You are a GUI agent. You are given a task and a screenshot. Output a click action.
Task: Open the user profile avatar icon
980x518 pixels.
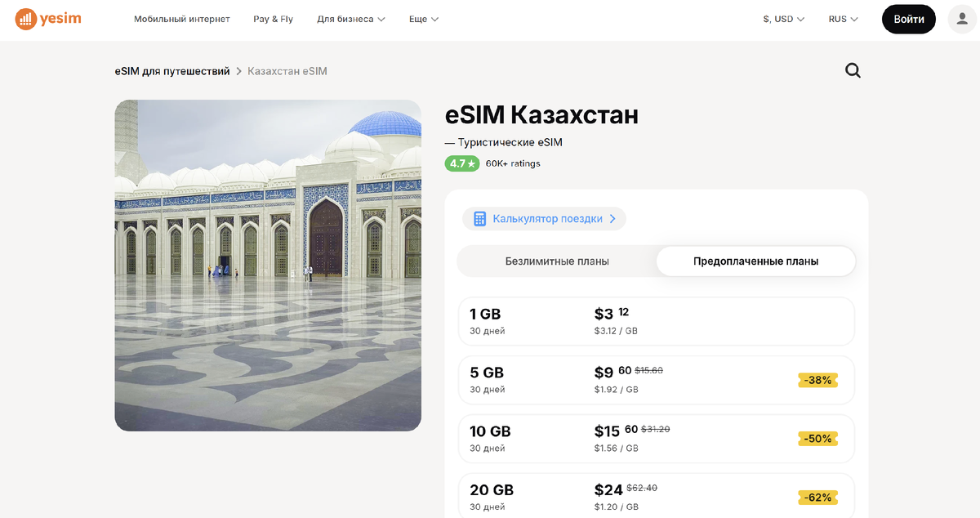tap(963, 19)
